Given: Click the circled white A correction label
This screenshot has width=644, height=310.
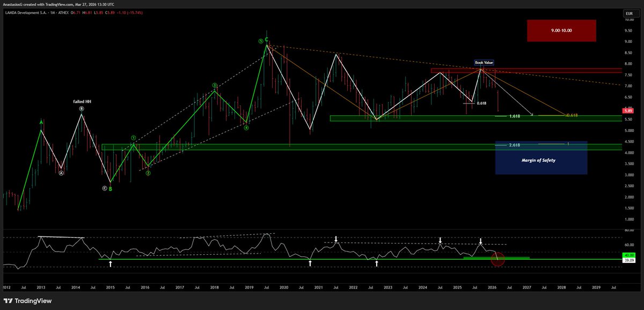Looking at the screenshot, I should (x=61, y=173).
